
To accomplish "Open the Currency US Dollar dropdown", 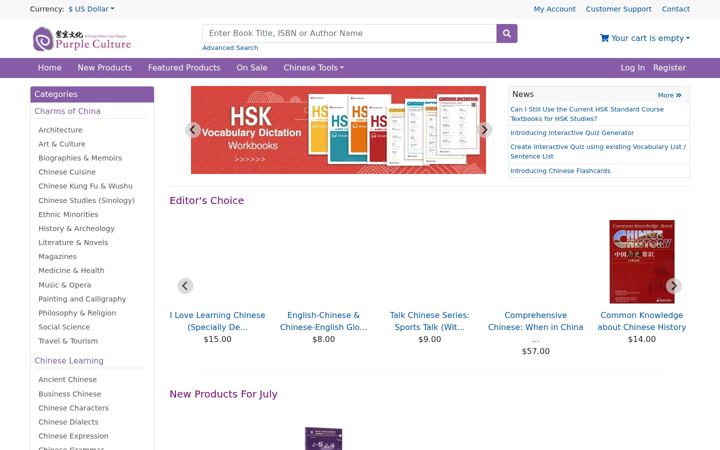I will (x=91, y=9).
